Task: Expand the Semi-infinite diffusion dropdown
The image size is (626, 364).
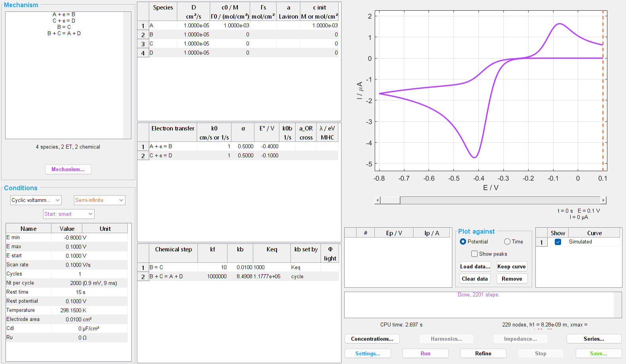Action: click(x=100, y=200)
